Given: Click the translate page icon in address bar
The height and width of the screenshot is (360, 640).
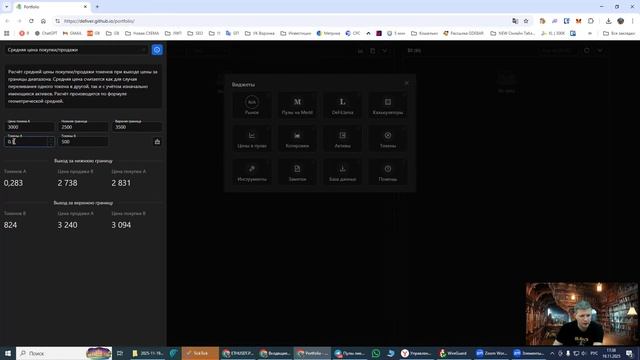Looking at the screenshot, I should [x=515, y=21].
